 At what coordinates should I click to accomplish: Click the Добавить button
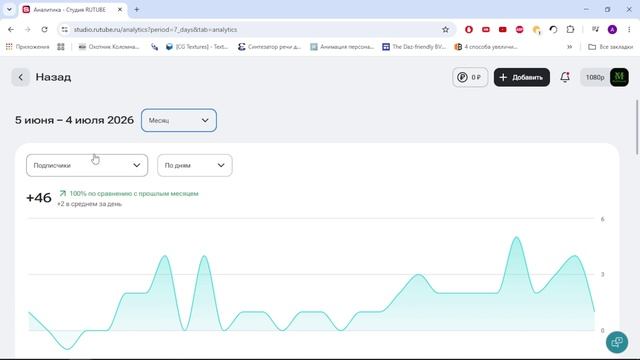(522, 77)
